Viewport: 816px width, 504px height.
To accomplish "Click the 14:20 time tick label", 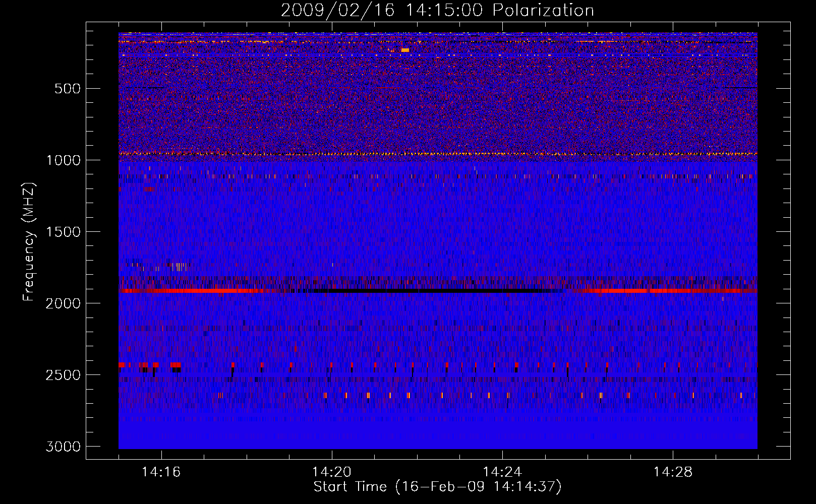I will 331,472.
